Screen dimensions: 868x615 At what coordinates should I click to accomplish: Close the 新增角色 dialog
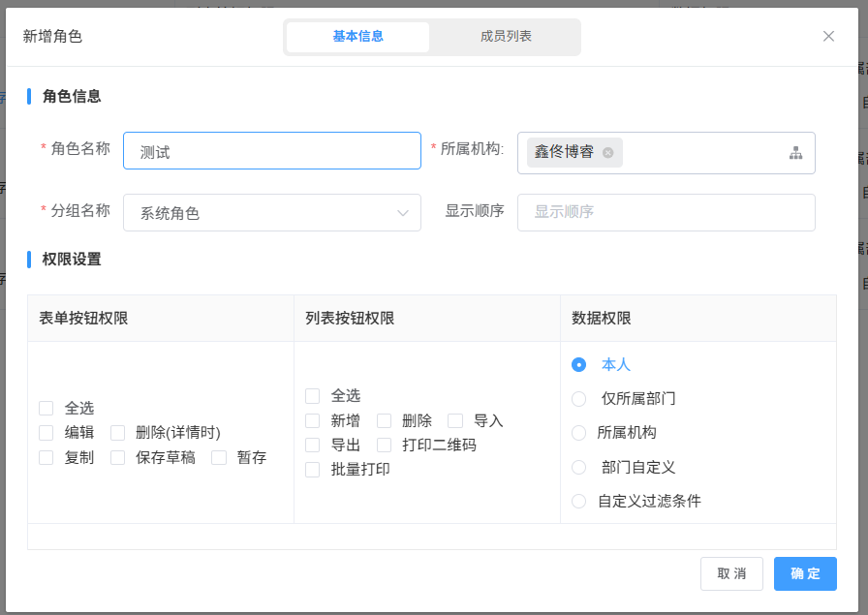click(x=828, y=36)
